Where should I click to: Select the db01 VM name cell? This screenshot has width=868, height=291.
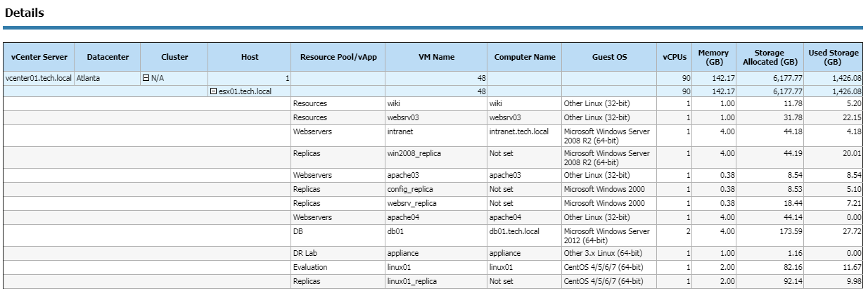pyautogui.click(x=436, y=235)
